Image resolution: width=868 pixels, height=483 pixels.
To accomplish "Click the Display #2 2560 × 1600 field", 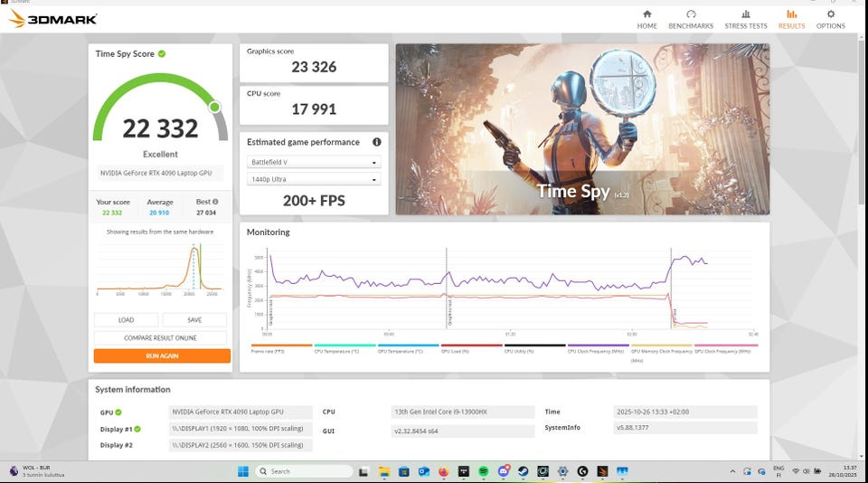I will click(x=241, y=445).
